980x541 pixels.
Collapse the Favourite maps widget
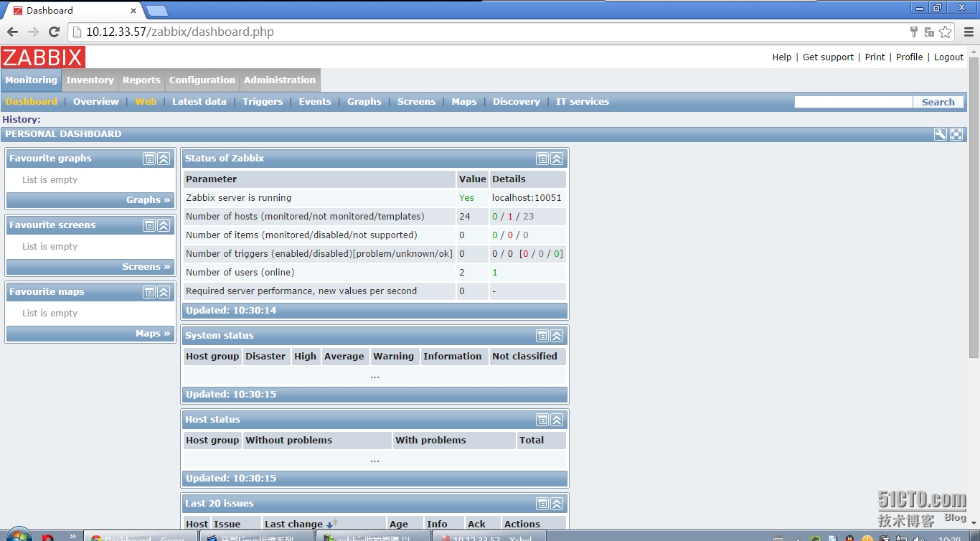tap(164, 292)
